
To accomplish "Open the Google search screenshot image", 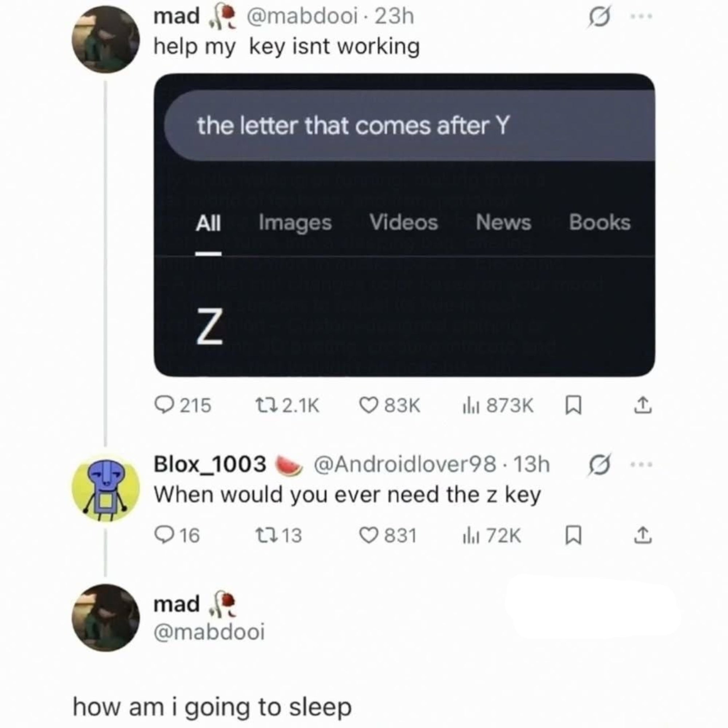I will tap(404, 225).
